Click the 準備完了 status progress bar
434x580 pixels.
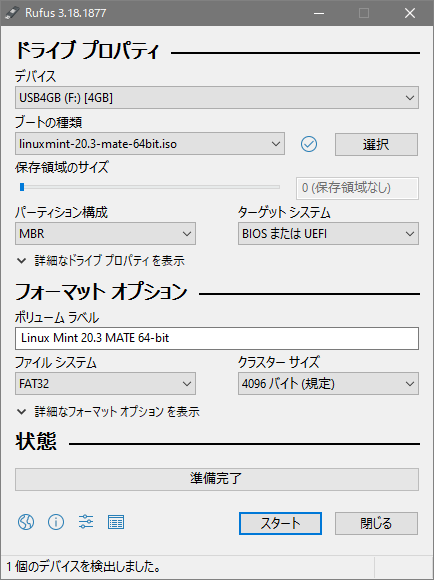coord(217,479)
